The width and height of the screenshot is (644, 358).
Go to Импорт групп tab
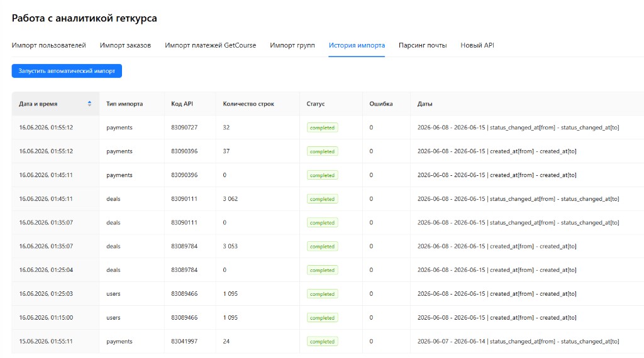(x=292, y=45)
